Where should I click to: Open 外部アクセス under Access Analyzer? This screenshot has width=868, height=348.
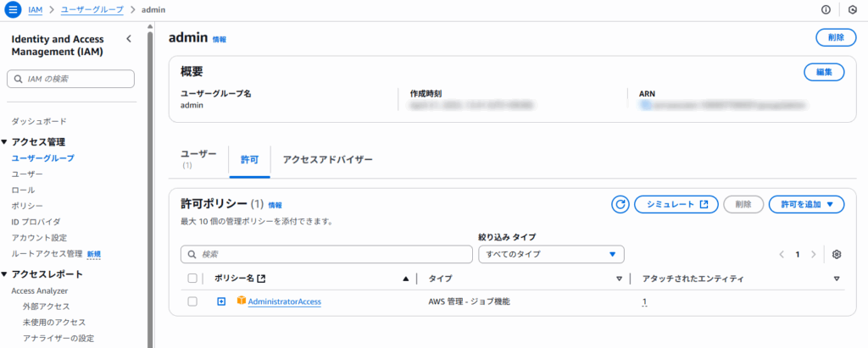[46, 307]
